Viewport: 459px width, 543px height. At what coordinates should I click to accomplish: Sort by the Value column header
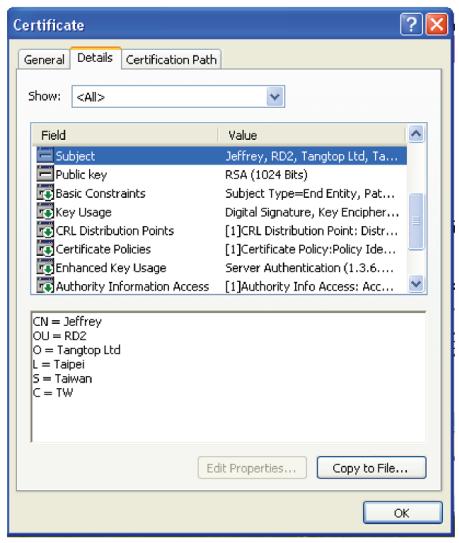[x=312, y=135]
